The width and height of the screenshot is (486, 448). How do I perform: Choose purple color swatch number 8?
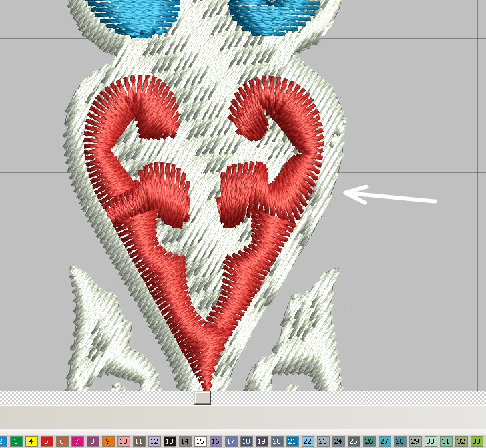93,441
